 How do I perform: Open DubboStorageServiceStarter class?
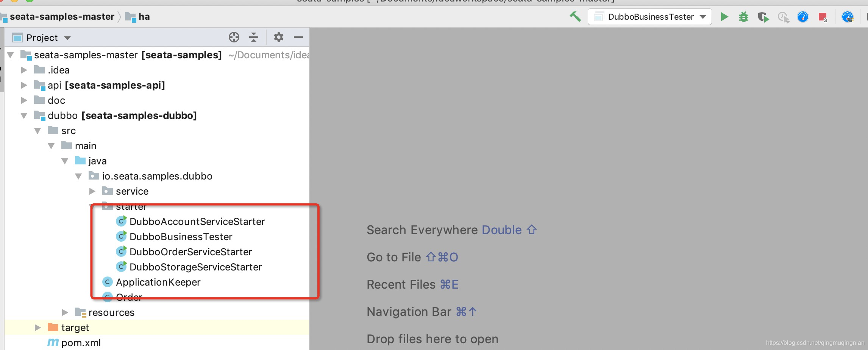point(195,267)
